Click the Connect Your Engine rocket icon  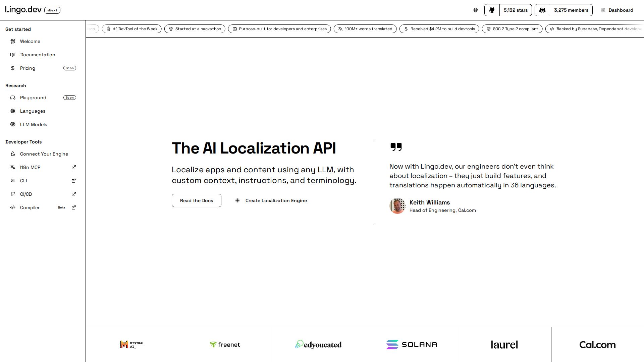pos(13,154)
